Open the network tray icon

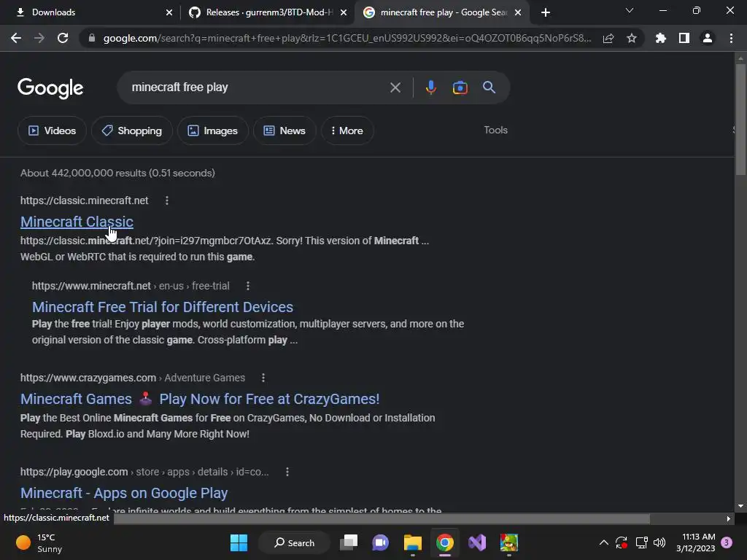click(x=641, y=542)
